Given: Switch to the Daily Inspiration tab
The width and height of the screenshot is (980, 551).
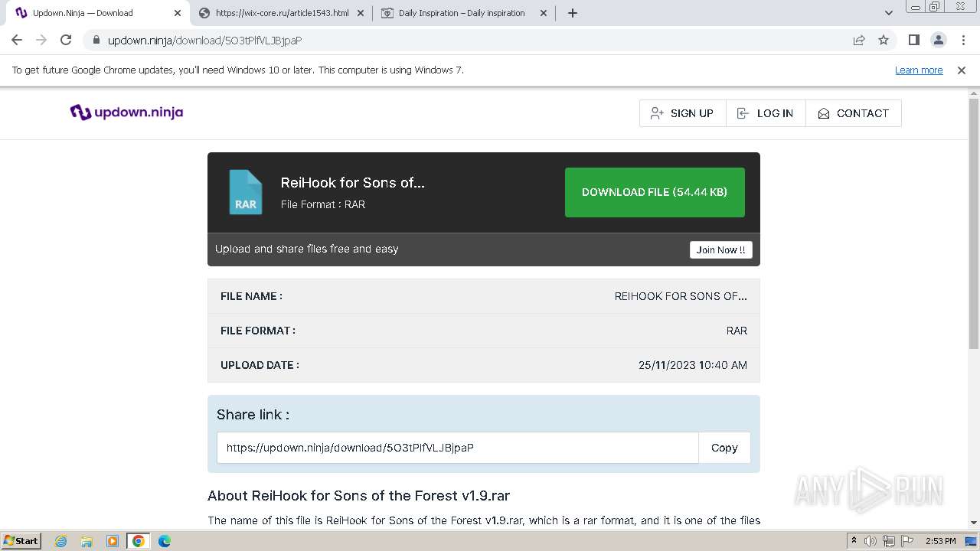Looking at the screenshot, I should 462,13.
